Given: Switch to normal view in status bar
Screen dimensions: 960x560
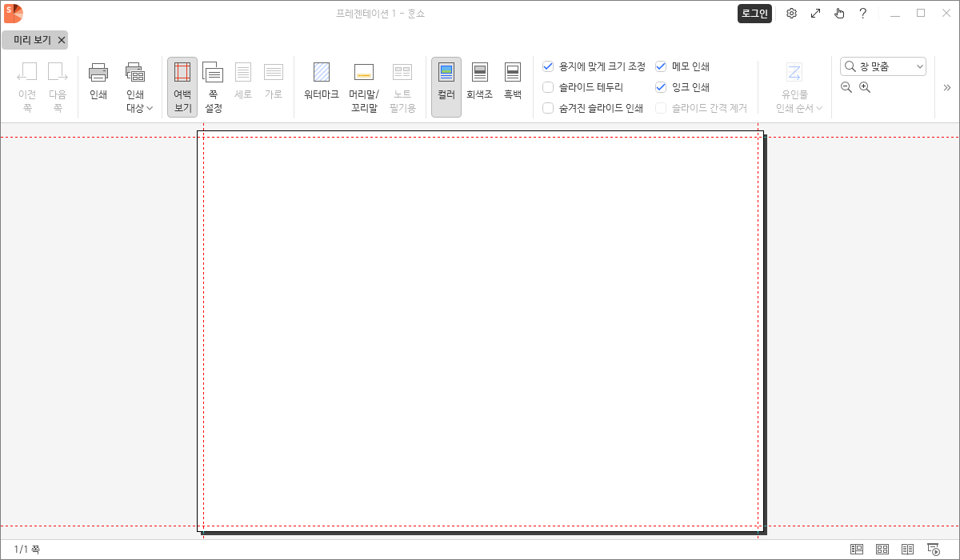Looking at the screenshot, I should [x=857, y=550].
